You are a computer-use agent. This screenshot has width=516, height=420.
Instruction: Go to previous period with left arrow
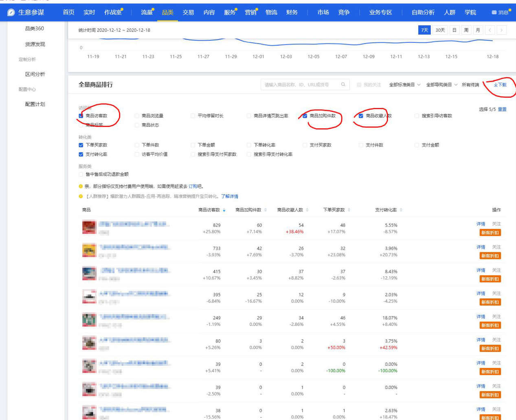(490, 30)
